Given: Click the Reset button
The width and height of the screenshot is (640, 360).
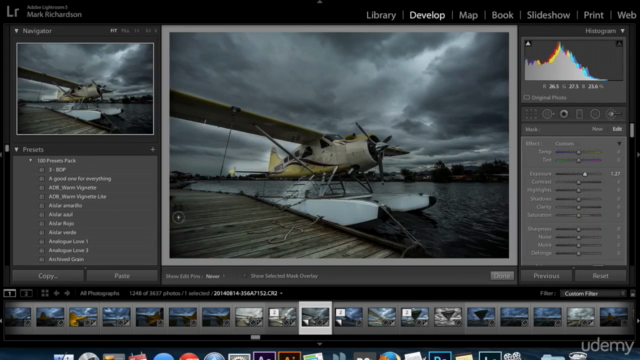Looking at the screenshot, I should (600, 276).
